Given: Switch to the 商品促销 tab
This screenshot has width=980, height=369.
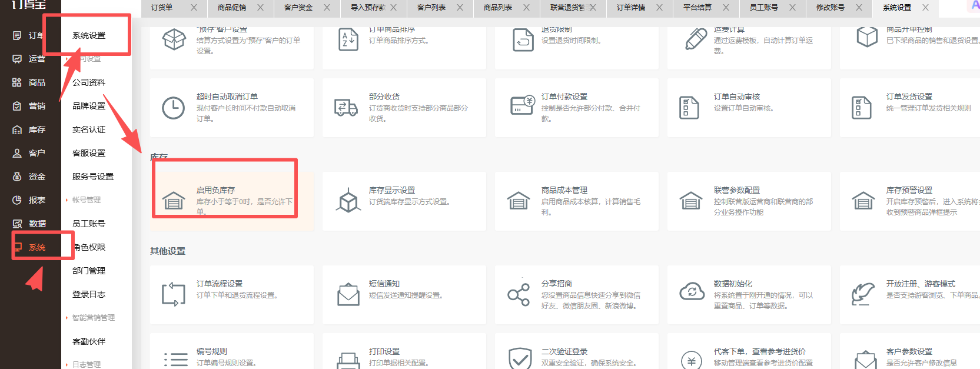Looking at the screenshot, I should point(232,8).
